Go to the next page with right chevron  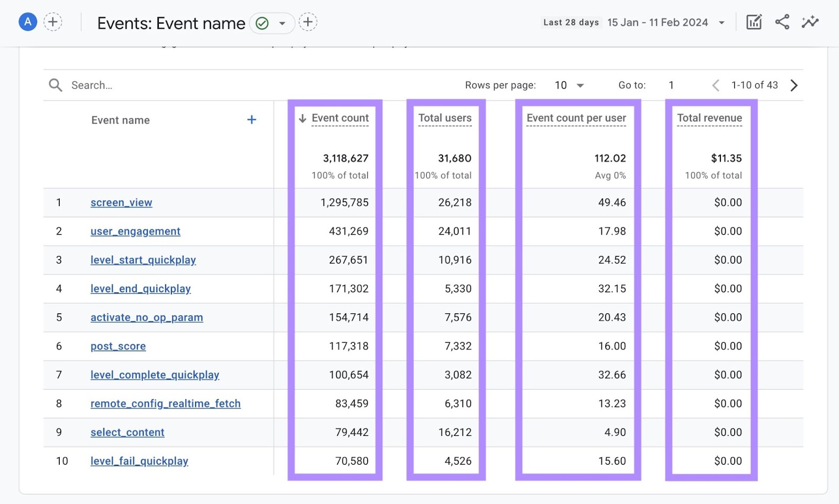(x=794, y=85)
